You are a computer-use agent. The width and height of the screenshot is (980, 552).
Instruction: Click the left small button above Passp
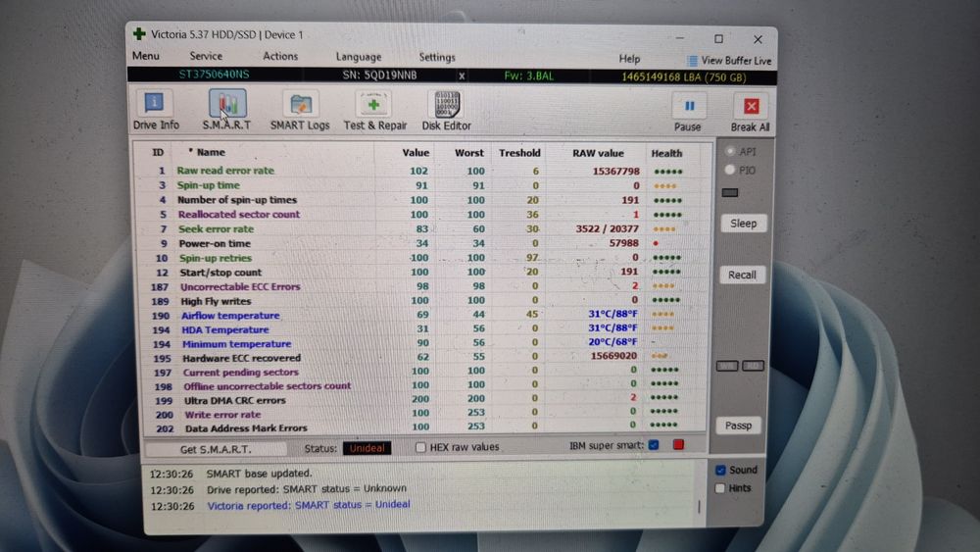[727, 366]
